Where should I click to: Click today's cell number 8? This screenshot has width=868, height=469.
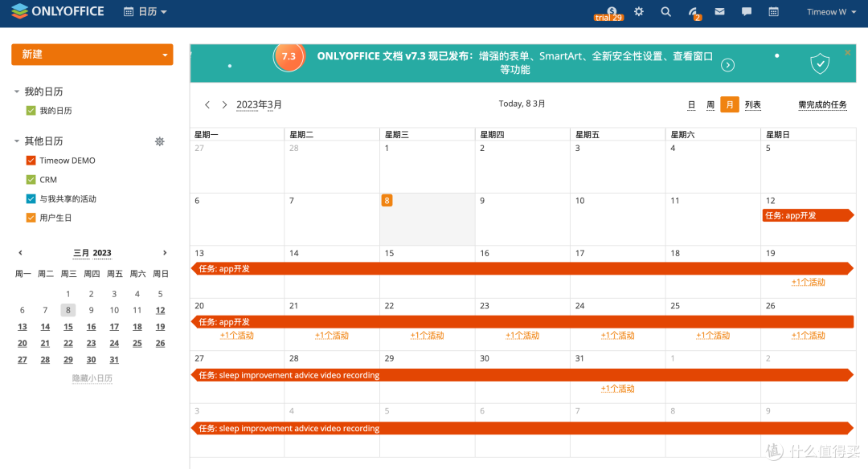coord(387,200)
